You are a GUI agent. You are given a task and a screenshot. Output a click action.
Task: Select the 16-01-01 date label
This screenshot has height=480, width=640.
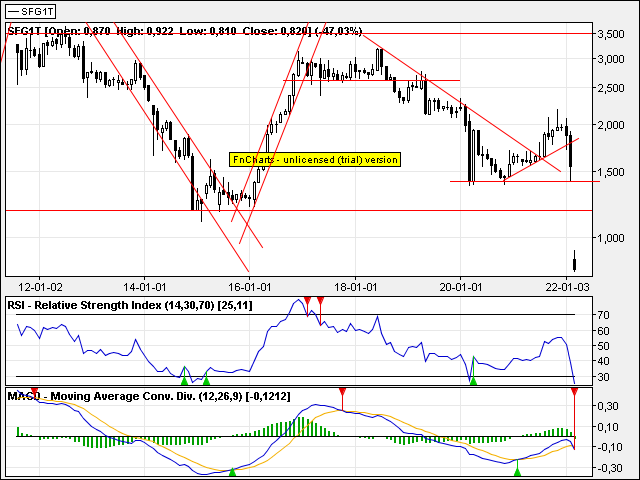point(249,287)
